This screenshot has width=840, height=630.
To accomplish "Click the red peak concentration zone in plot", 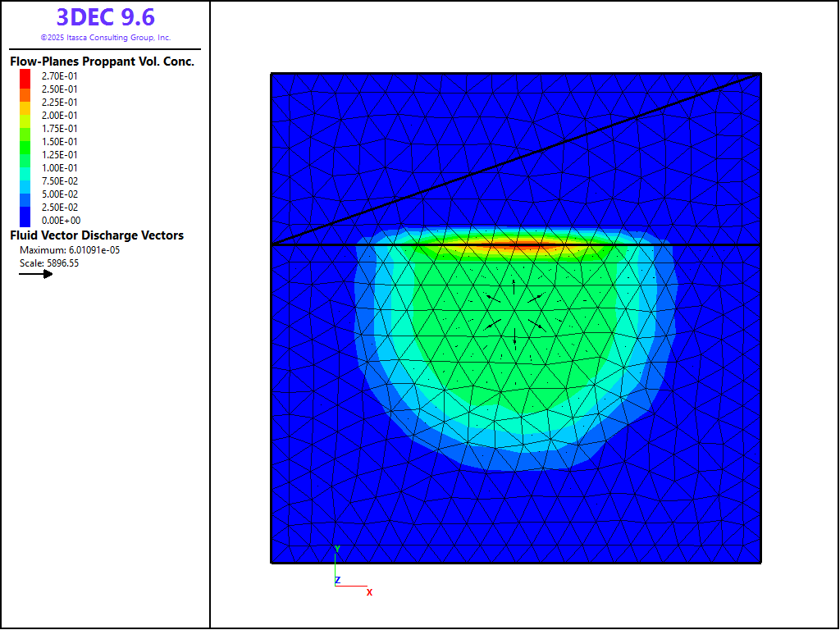I will pos(525,244).
